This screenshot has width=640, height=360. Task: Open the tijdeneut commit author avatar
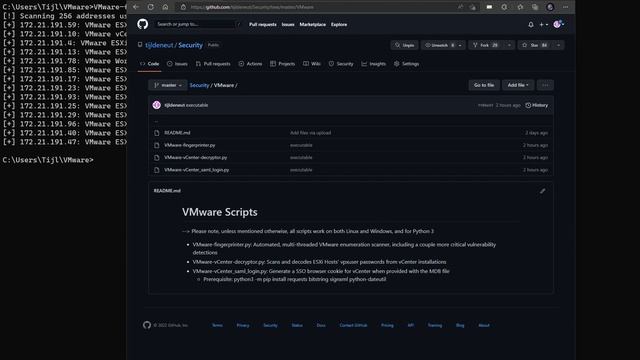click(156, 105)
